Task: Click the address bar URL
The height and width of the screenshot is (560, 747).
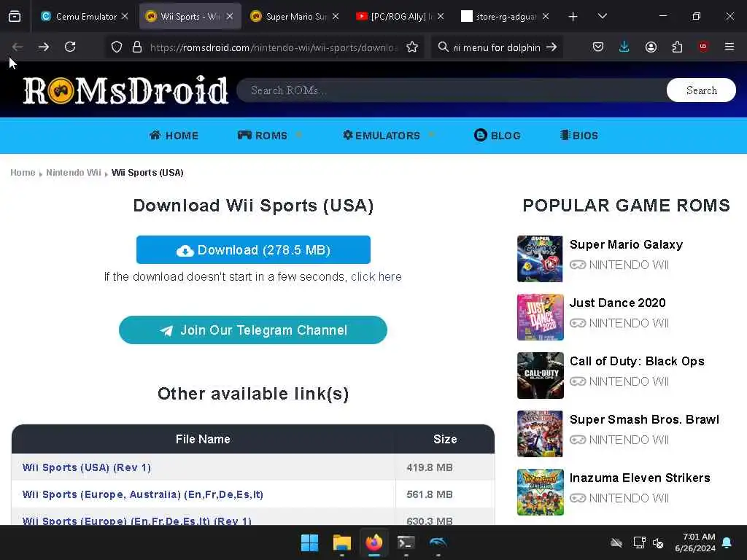Action: point(273,47)
